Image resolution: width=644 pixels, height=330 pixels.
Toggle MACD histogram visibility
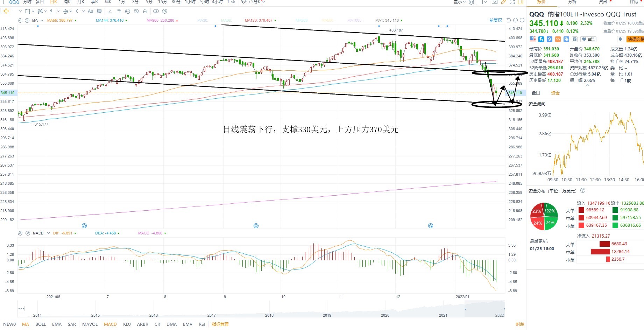pyautogui.click(x=152, y=233)
